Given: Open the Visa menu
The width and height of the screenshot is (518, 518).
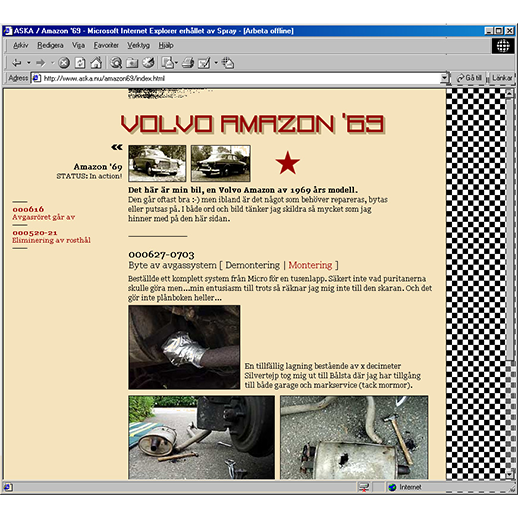Looking at the screenshot, I should 78,45.
